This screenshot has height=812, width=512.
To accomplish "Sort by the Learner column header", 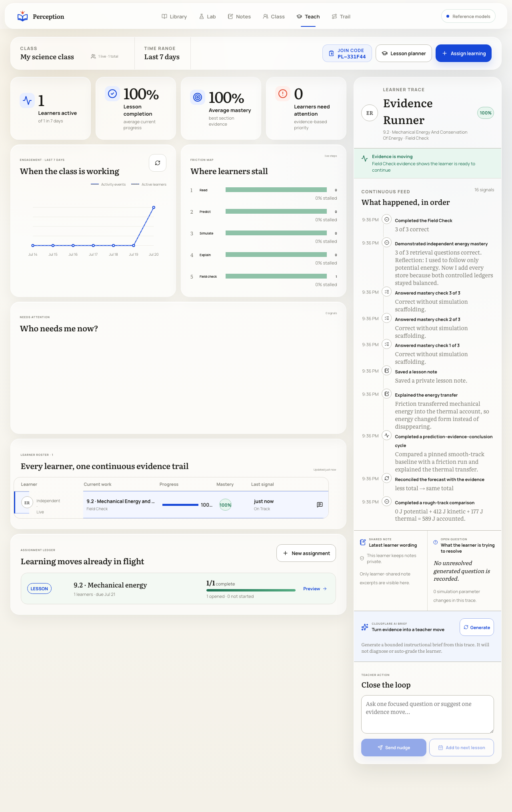I will (x=29, y=484).
